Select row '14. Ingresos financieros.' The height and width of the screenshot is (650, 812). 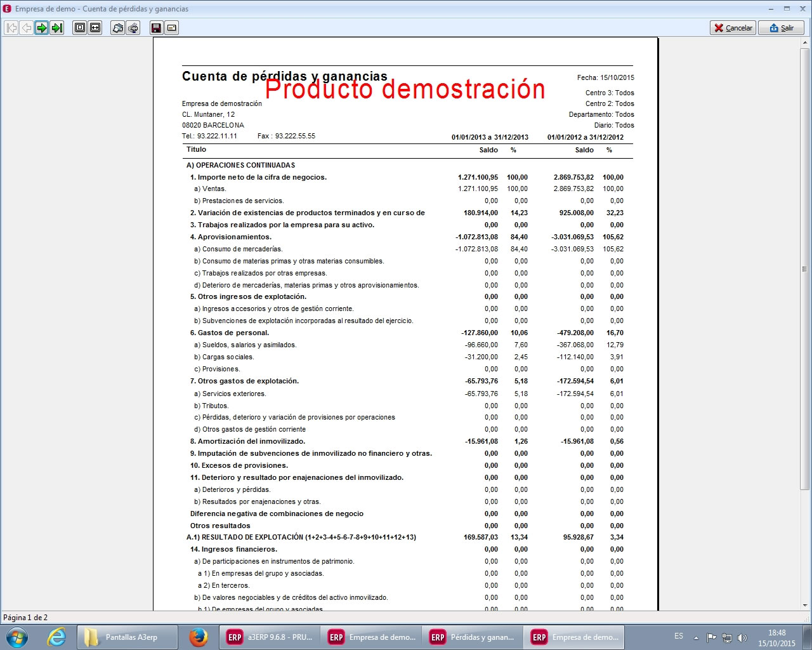click(407, 549)
